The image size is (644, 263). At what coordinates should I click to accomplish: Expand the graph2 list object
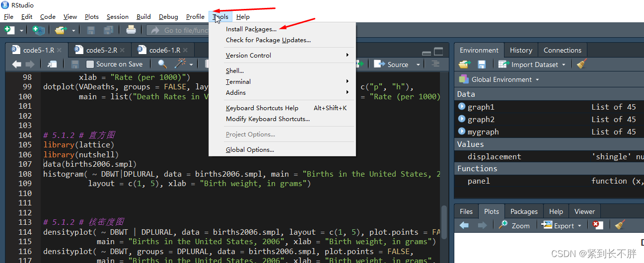tap(462, 119)
